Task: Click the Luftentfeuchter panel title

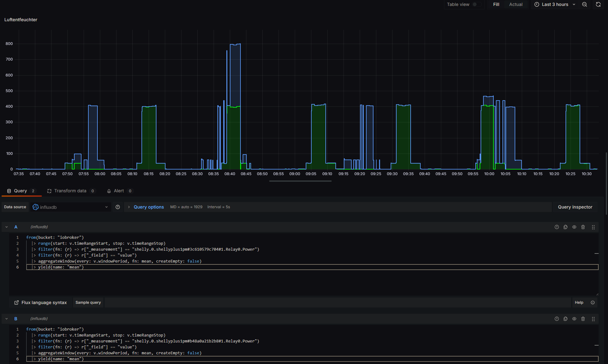Action: tap(21, 20)
